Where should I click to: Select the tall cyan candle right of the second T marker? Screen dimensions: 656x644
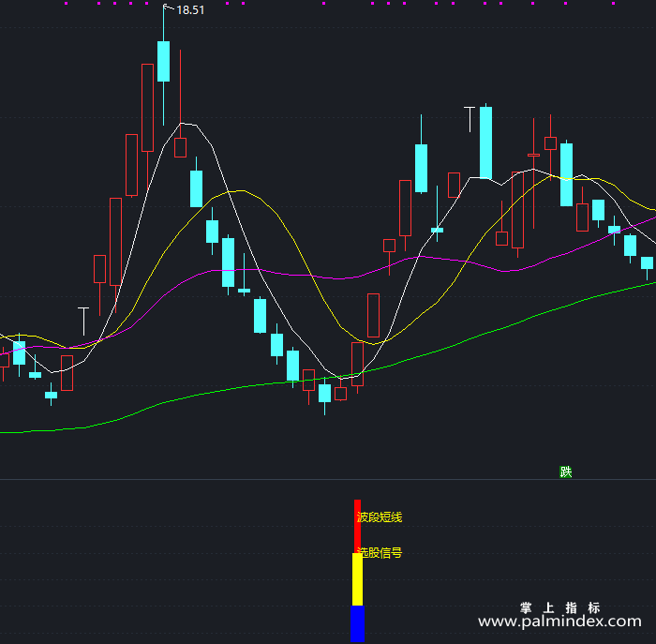[485, 142]
